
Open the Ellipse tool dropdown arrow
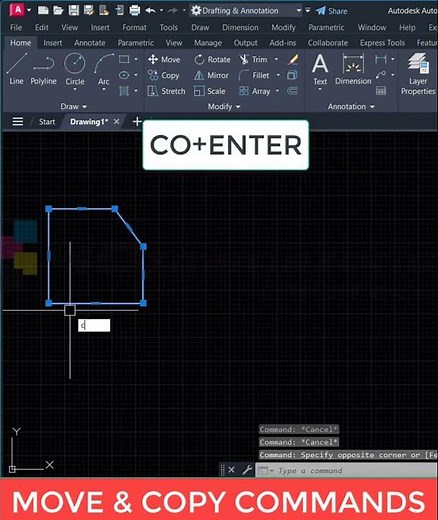click(136, 75)
